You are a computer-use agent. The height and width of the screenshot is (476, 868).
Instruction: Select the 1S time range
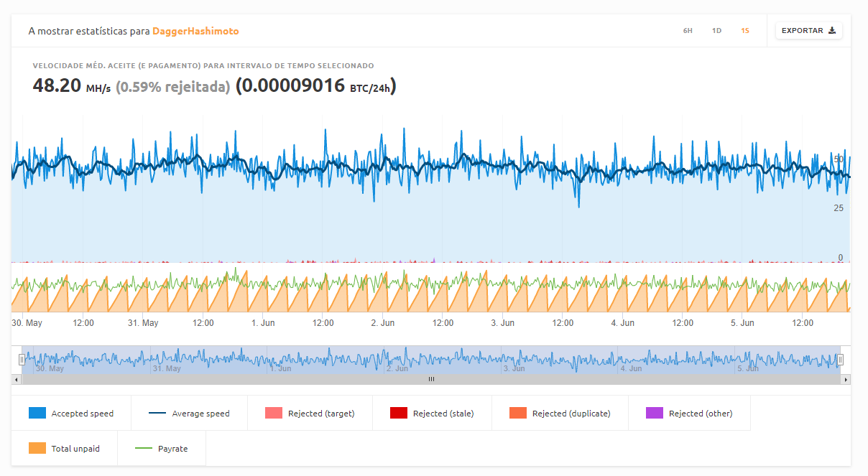point(745,31)
